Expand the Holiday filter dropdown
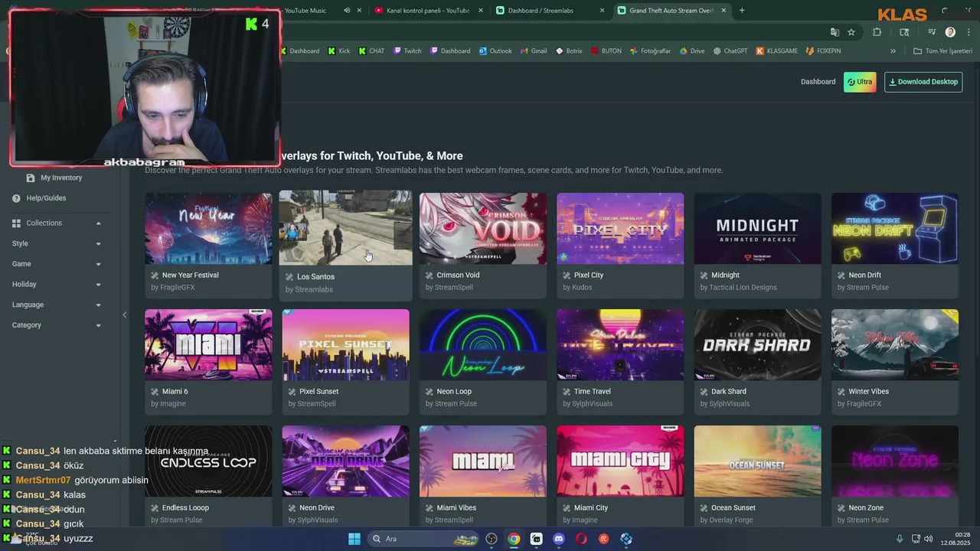980x551 pixels. coord(57,284)
